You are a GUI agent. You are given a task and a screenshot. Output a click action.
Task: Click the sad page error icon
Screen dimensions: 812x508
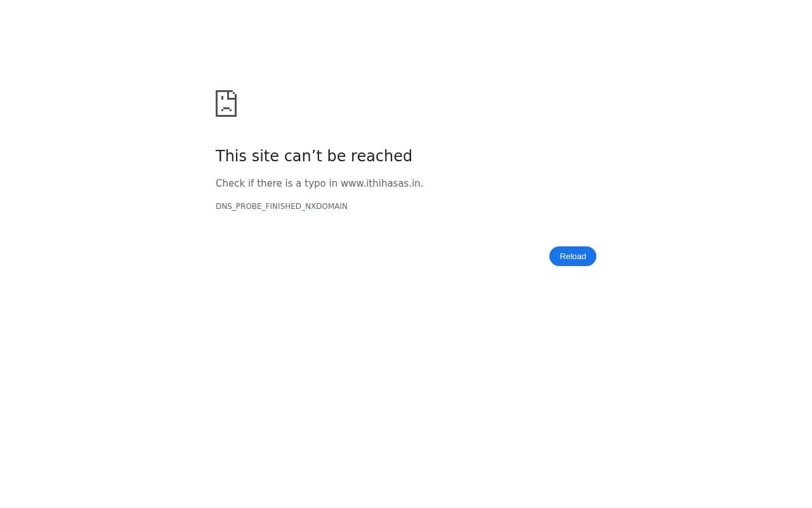pyautogui.click(x=226, y=104)
